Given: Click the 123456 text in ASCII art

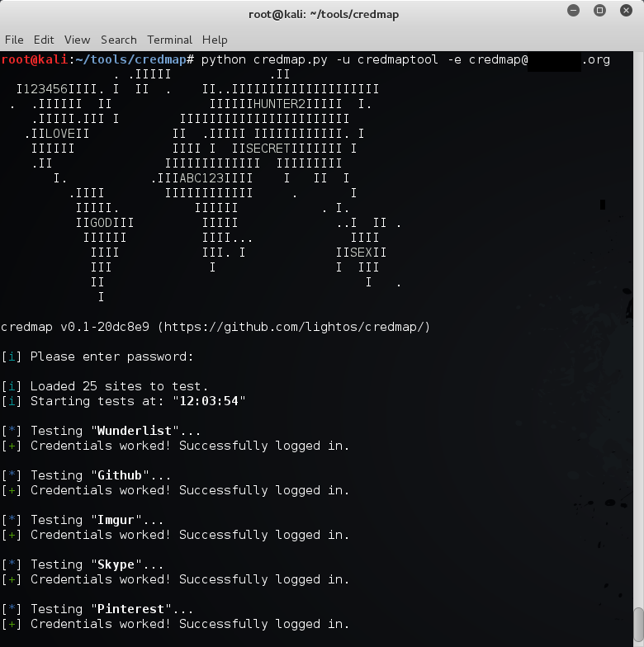Looking at the screenshot, I should (x=45, y=89).
